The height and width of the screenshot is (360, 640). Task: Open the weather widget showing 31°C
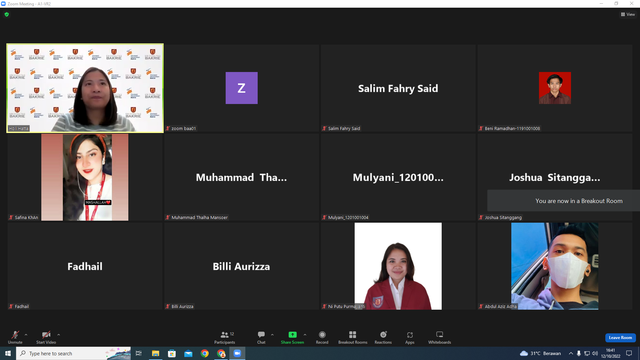540,353
